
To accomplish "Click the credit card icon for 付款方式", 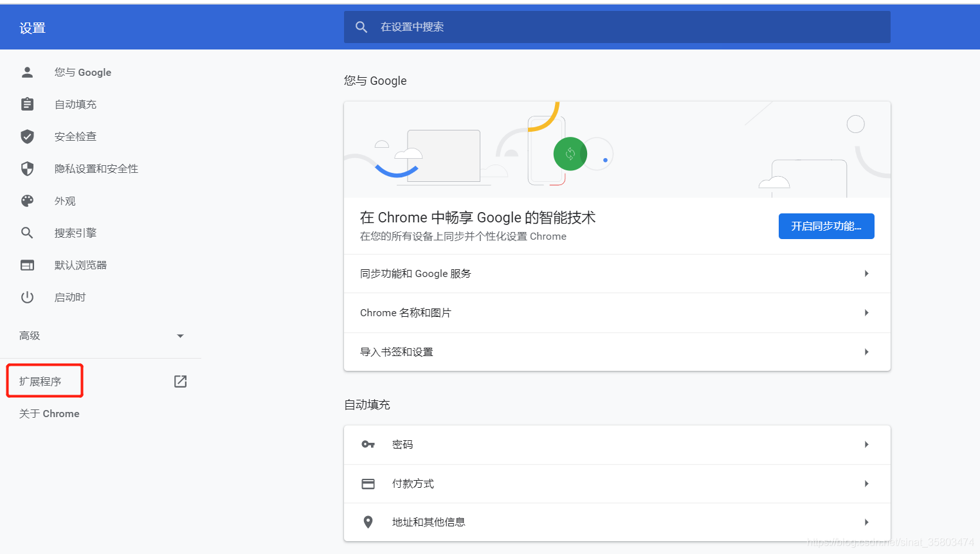I will (368, 484).
